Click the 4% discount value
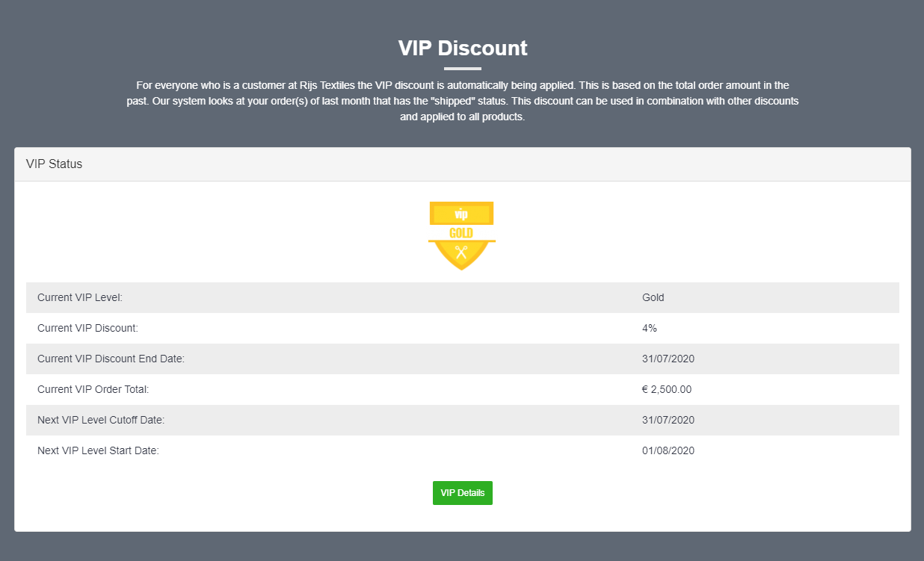The image size is (924, 561). (x=650, y=328)
